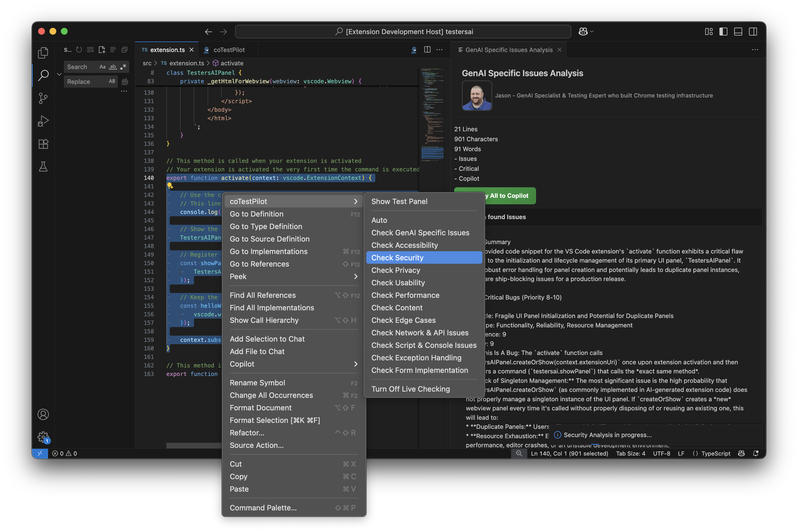Go back with the left arrow
This screenshot has width=798, height=532.
click(x=208, y=32)
